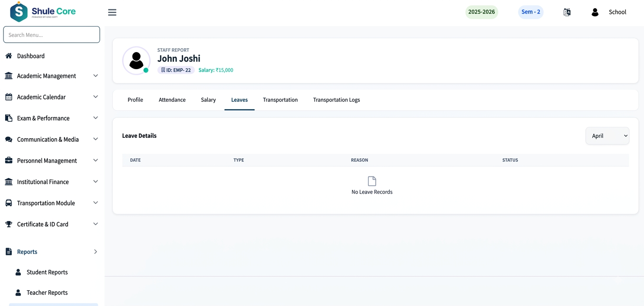Click the Exam & Performance icon
644x306 pixels.
tap(9, 118)
